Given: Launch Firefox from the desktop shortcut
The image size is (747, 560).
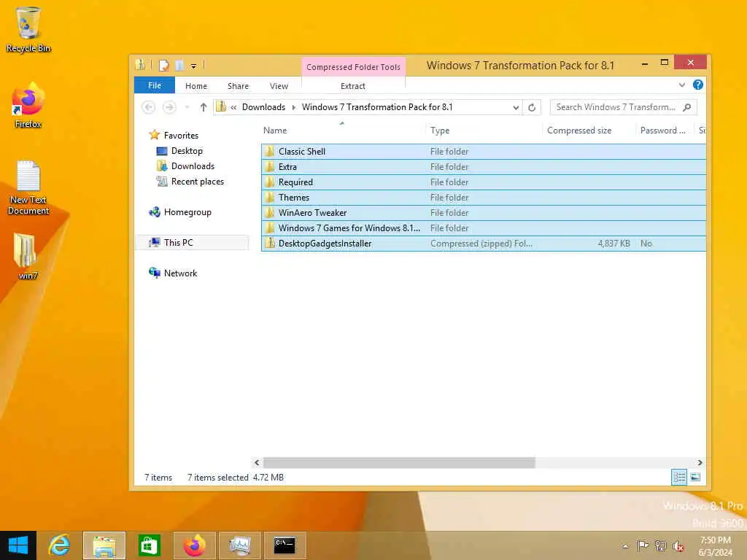Looking at the screenshot, I should pyautogui.click(x=28, y=106).
